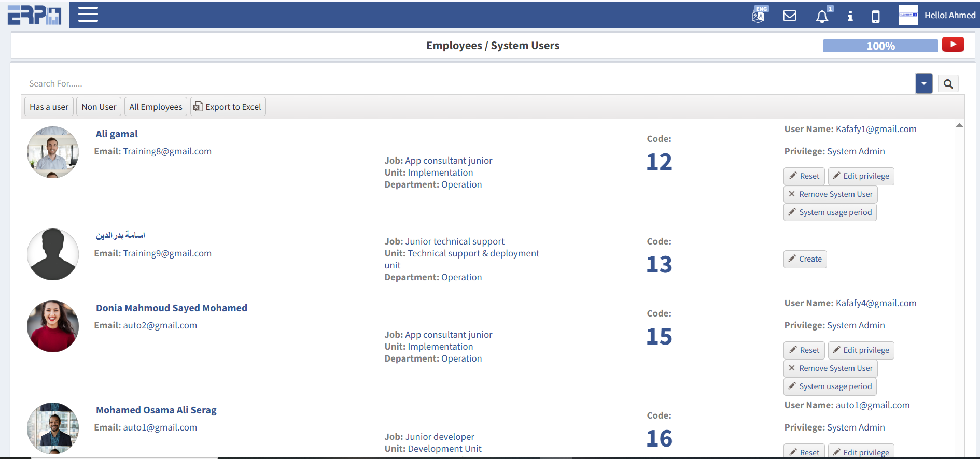
Task: Expand the search options dropdown arrow
Action: pos(923,83)
